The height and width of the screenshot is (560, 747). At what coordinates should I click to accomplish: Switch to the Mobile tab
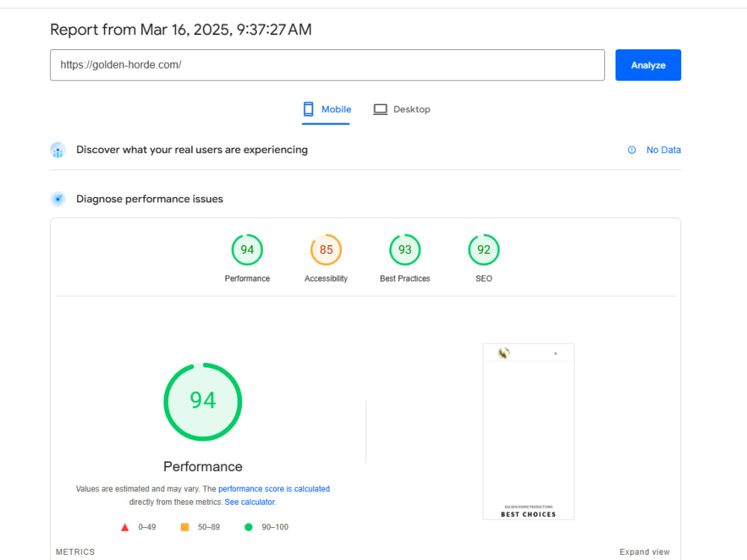(x=326, y=110)
